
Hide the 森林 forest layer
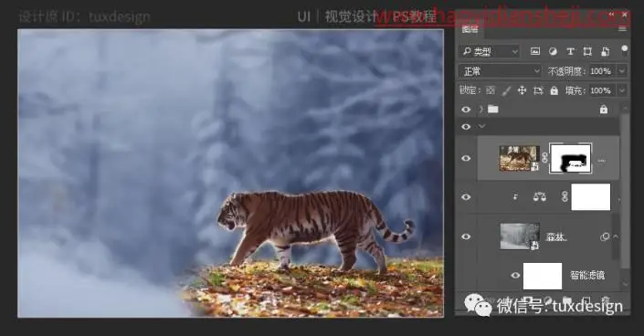click(x=466, y=236)
